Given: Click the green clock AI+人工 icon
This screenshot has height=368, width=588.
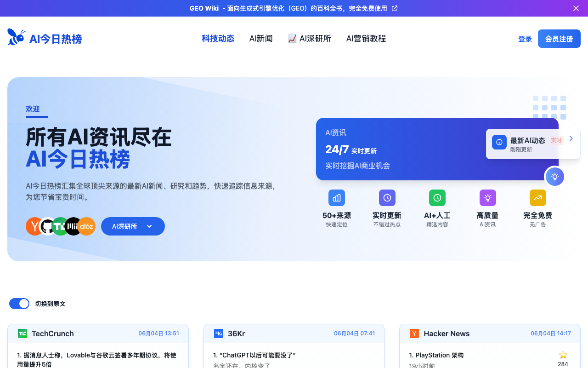Looking at the screenshot, I should (437, 198).
